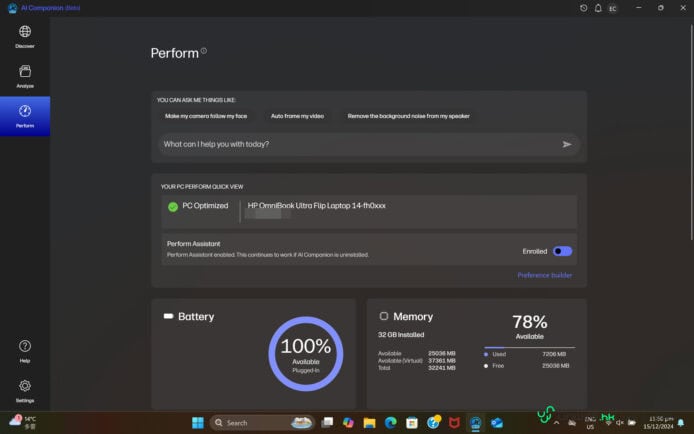Viewport: 694px width, 434px height.
Task: Click the 'YOUR PC PERFORM QUICK VIEW' heading
Action: pos(202,187)
